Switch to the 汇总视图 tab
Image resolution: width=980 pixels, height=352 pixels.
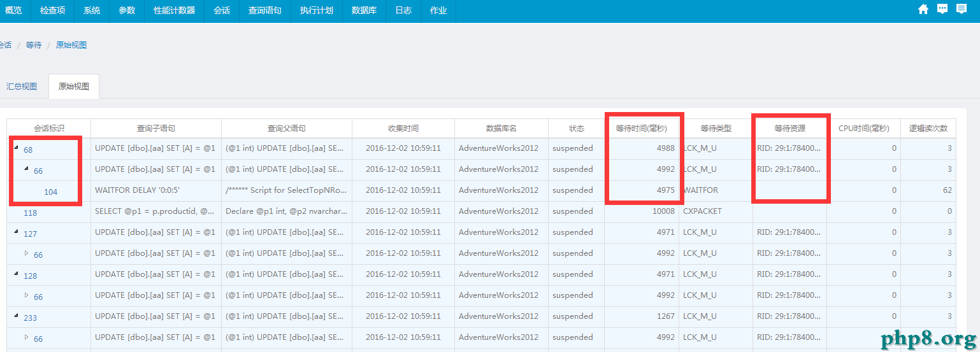tap(22, 87)
